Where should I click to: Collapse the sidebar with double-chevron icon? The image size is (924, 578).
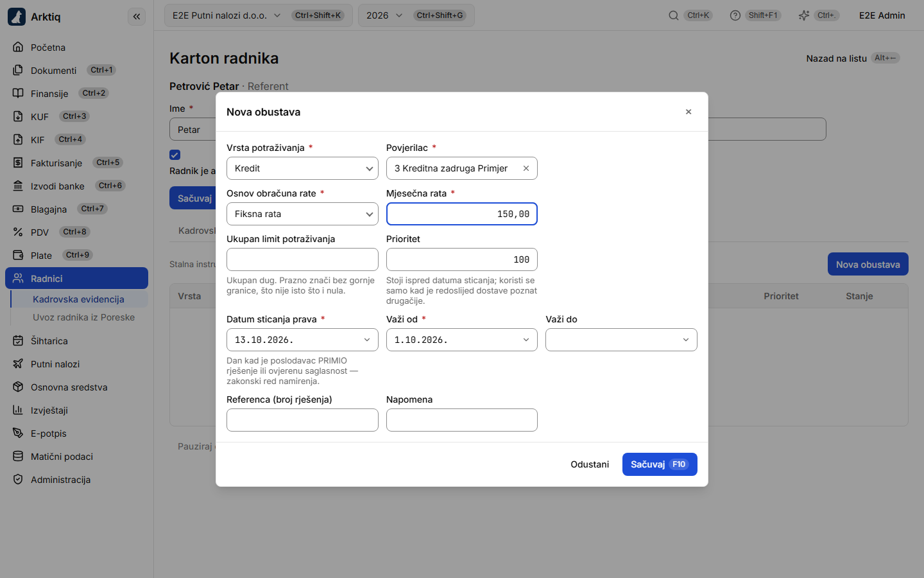[137, 17]
